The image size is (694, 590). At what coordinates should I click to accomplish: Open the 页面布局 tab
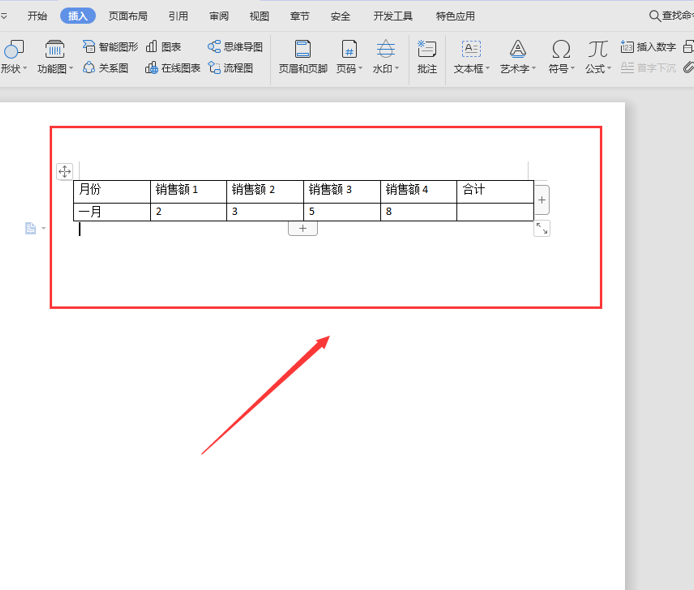point(128,16)
